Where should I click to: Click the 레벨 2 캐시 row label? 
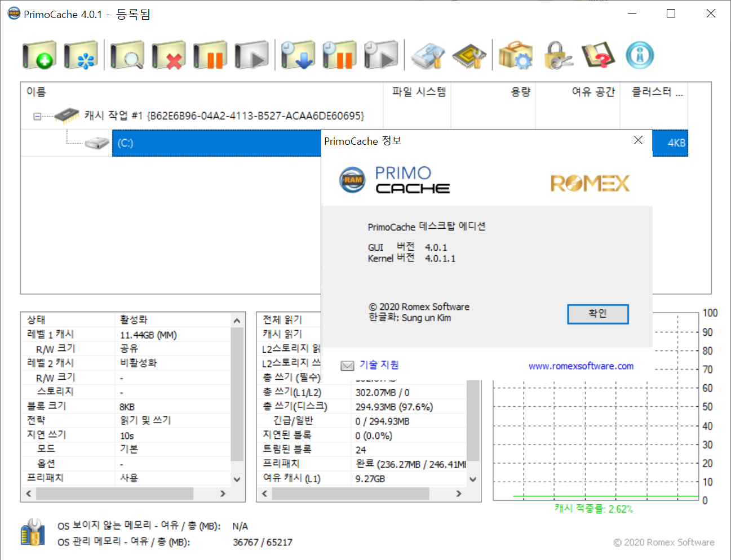[x=50, y=363]
